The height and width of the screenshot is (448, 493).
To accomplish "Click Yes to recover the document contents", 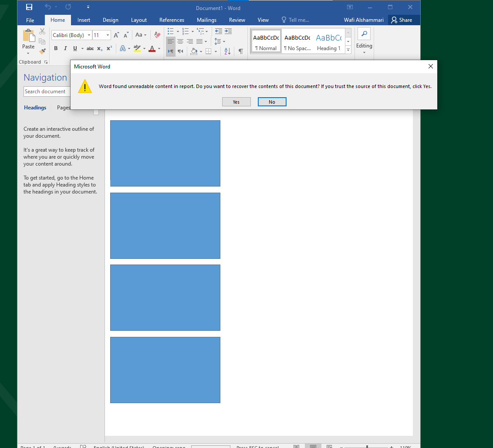I will pos(236,102).
